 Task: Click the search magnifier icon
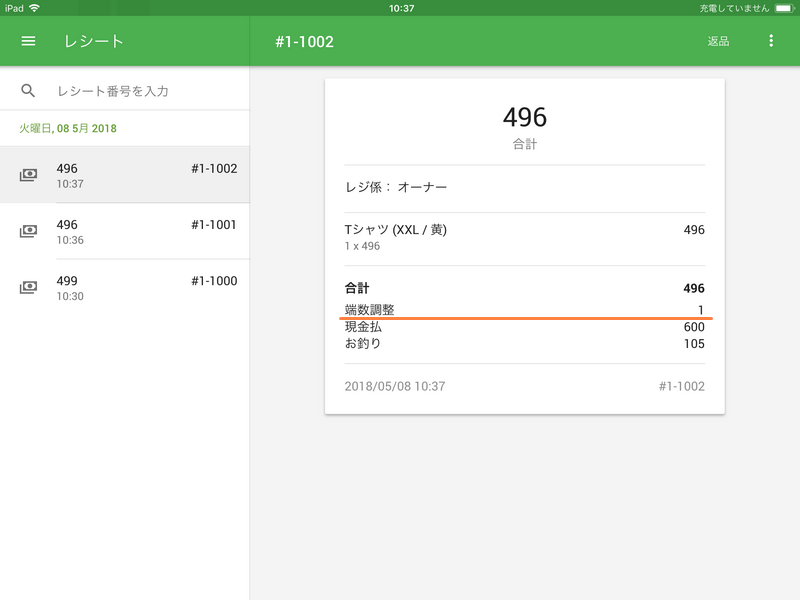pos(28,91)
